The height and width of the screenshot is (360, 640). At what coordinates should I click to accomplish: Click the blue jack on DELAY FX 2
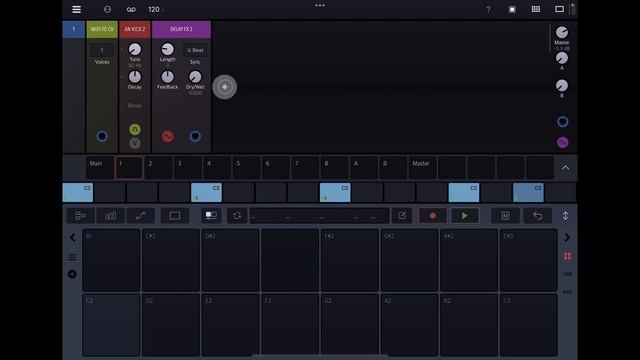195,136
